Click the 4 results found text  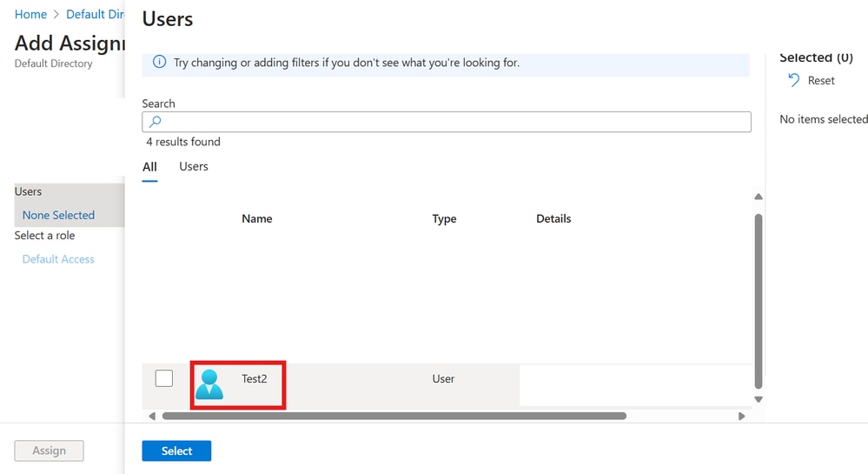183,142
